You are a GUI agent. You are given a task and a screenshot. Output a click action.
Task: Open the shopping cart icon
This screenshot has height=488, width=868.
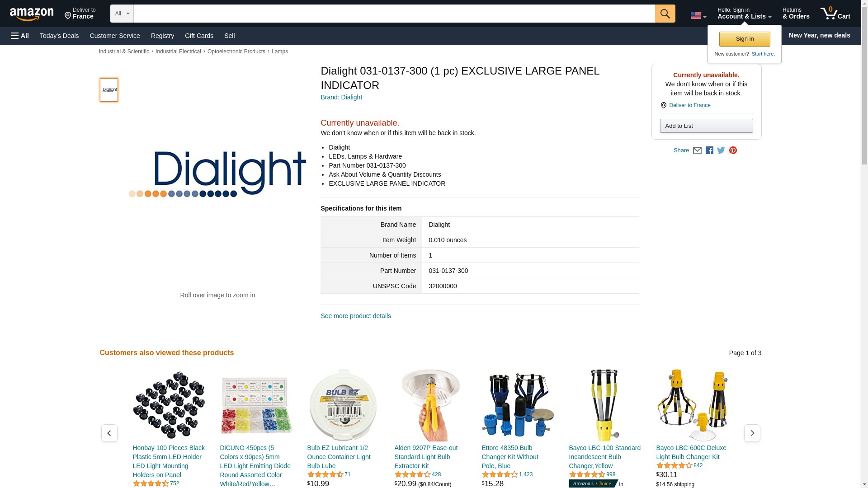835,14
